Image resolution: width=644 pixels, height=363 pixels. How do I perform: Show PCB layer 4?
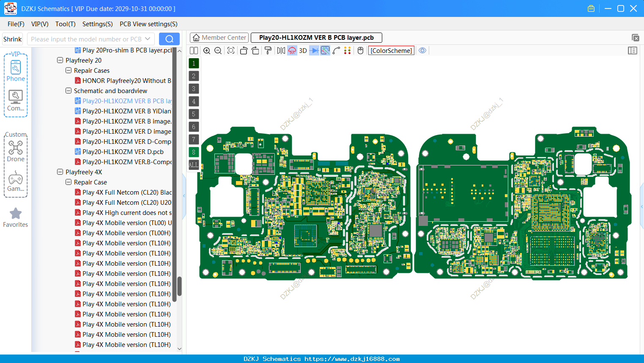194,102
